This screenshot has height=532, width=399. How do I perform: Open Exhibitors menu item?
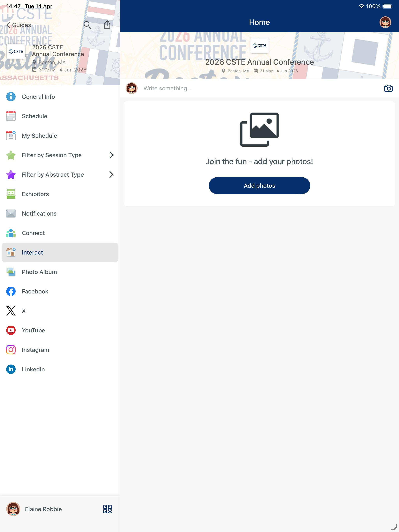[60, 194]
